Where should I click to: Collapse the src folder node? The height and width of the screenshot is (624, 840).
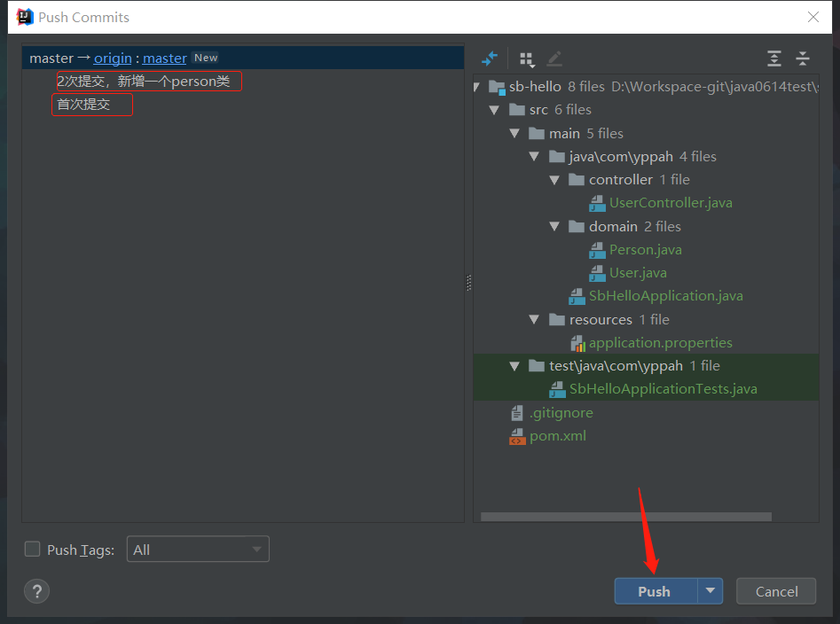pyautogui.click(x=495, y=110)
